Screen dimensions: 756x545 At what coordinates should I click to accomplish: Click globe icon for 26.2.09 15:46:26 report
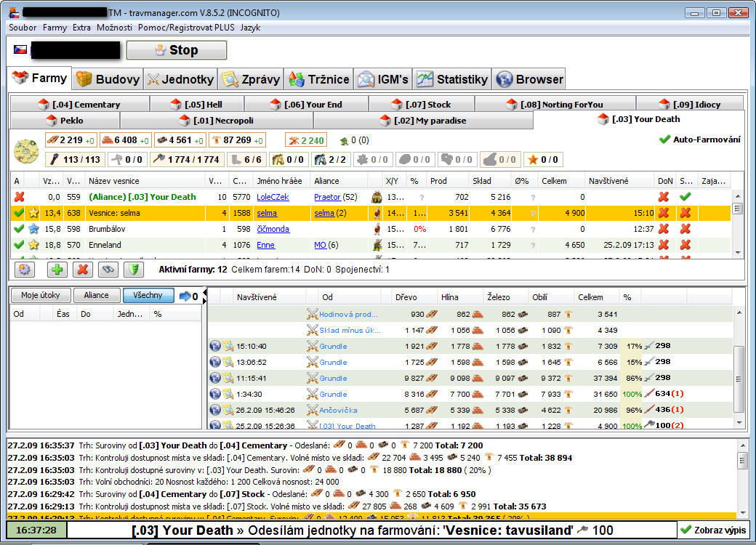point(215,410)
